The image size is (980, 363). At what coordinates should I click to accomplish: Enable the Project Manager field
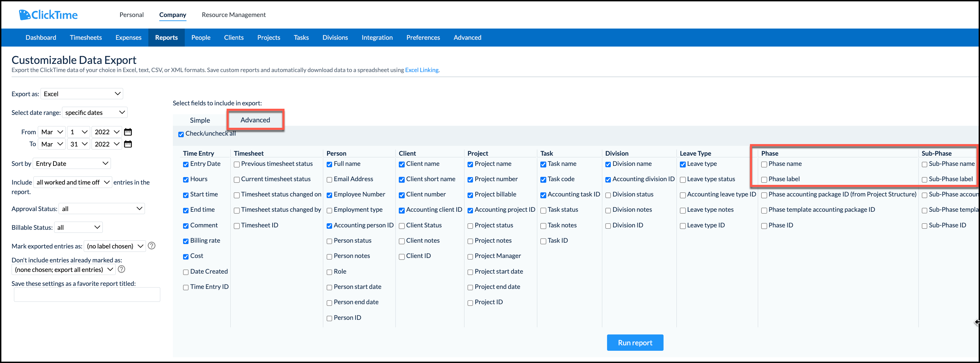coord(470,257)
